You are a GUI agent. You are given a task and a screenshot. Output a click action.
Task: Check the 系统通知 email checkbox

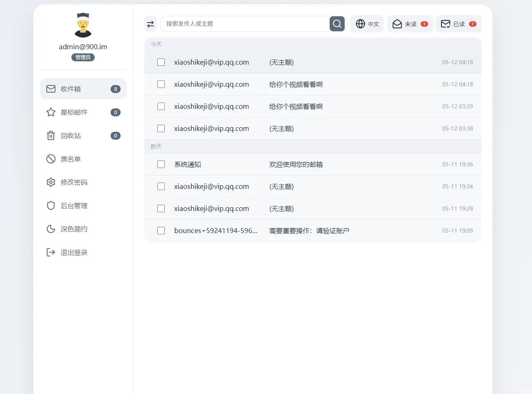coord(161,164)
